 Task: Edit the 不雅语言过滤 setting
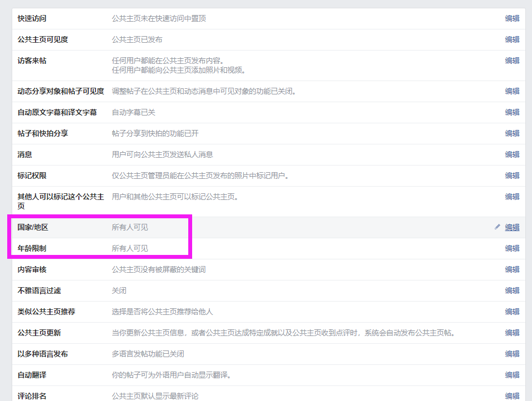click(x=512, y=290)
